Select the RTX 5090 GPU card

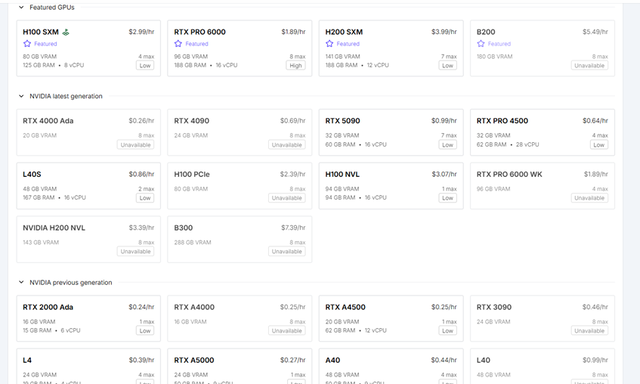pos(391,132)
